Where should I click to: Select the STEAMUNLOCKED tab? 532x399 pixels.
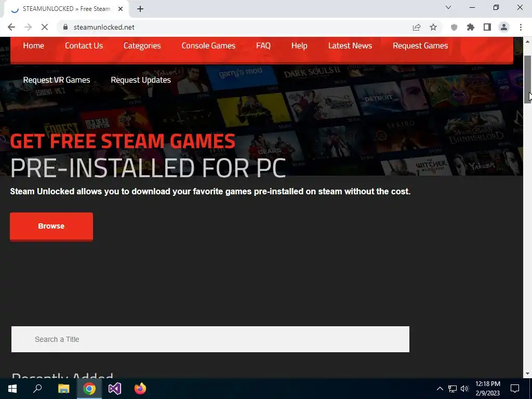[x=66, y=9]
